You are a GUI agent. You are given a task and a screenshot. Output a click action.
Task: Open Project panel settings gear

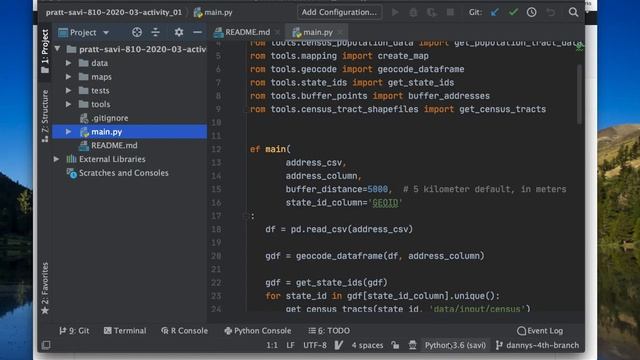[x=178, y=32]
